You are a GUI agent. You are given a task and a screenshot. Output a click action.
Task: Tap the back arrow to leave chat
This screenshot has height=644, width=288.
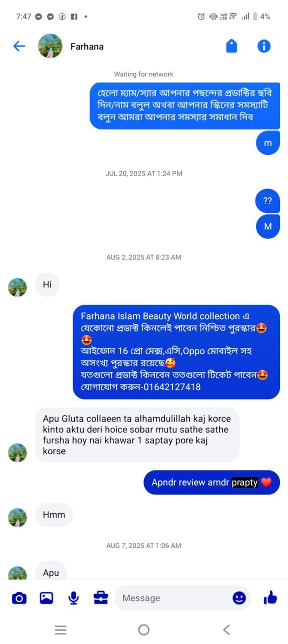(19, 46)
